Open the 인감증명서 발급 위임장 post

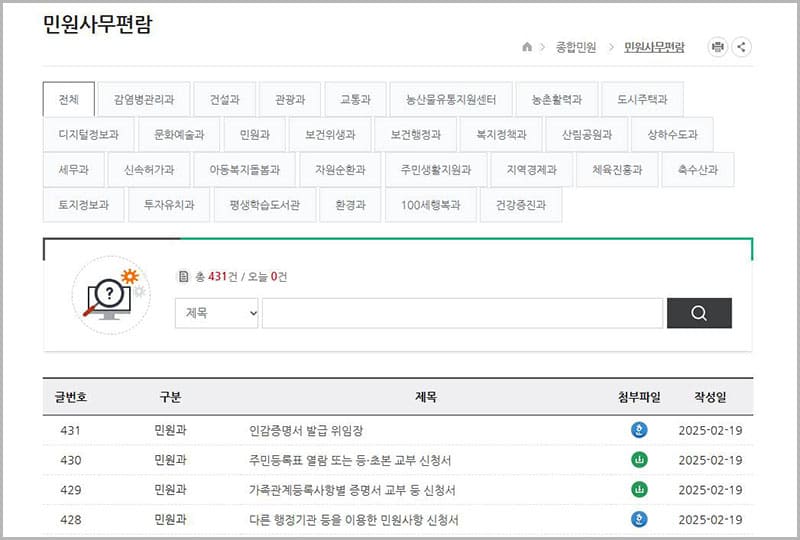click(x=306, y=431)
